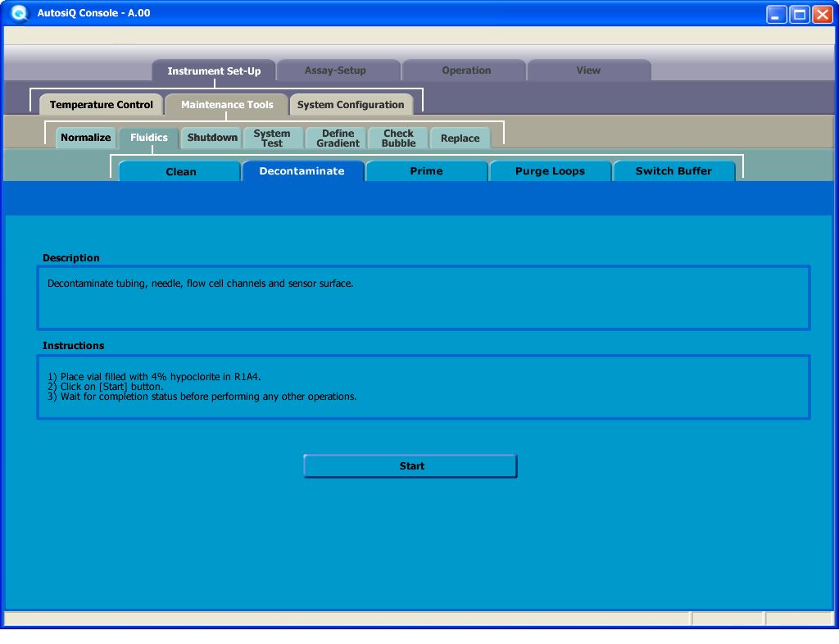Select the Decontaminate tab

(303, 171)
